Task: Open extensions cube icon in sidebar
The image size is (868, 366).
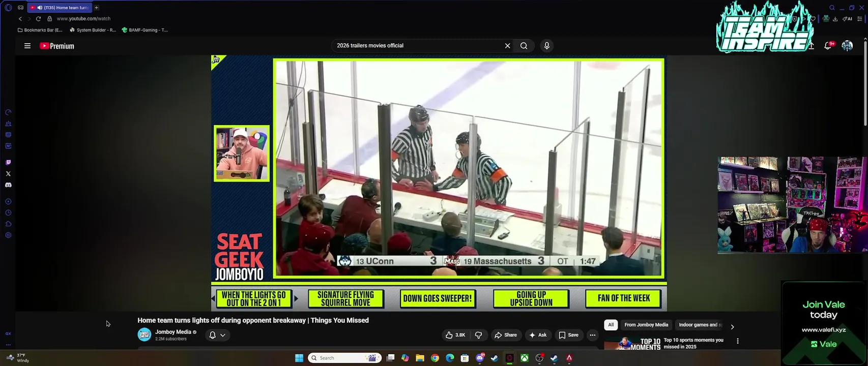Action: 8,224
